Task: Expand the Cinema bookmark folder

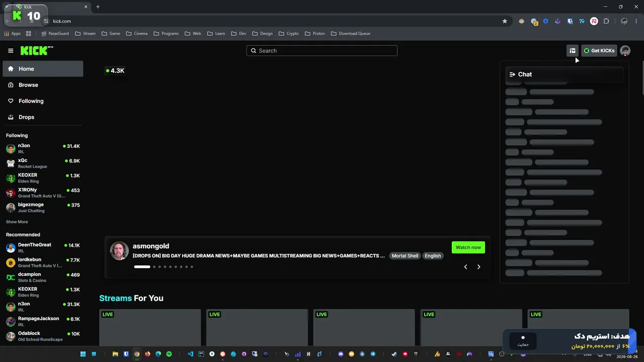Action: tap(137, 34)
